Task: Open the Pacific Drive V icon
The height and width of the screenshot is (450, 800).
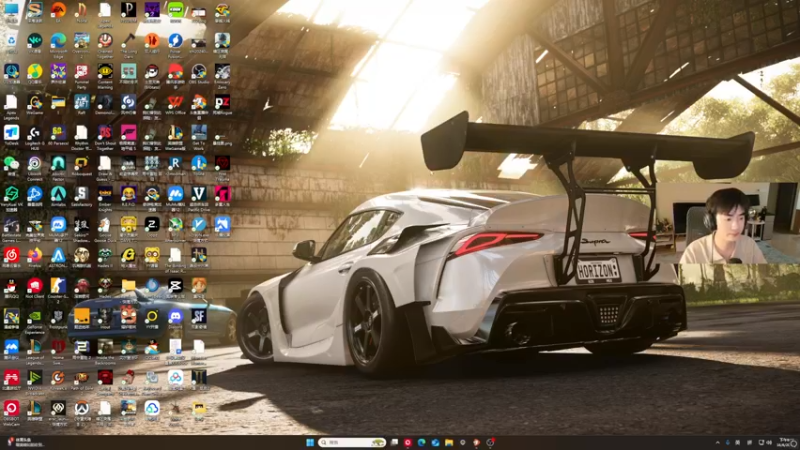Action: point(199,194)
